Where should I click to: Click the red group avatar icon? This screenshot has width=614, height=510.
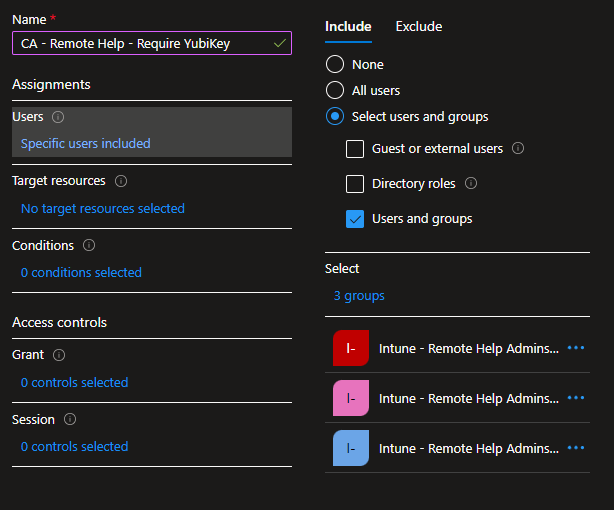click(x=350, y=348)
